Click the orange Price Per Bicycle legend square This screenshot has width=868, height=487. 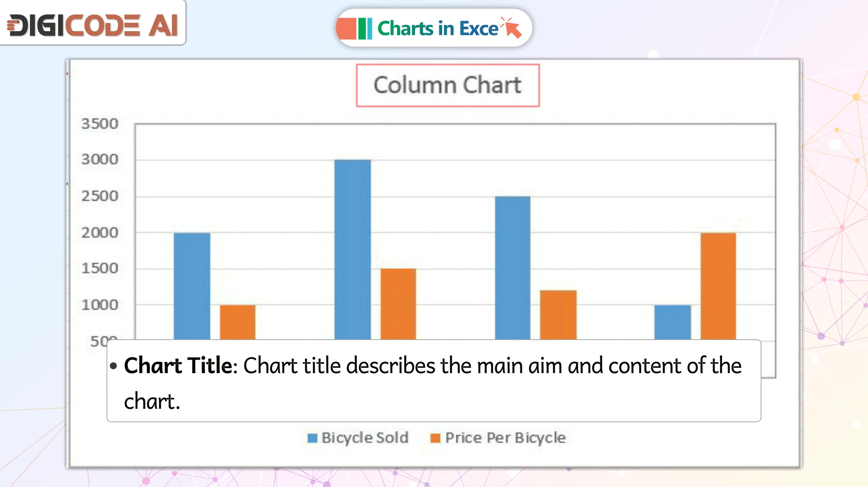click(x=435, y=438)
